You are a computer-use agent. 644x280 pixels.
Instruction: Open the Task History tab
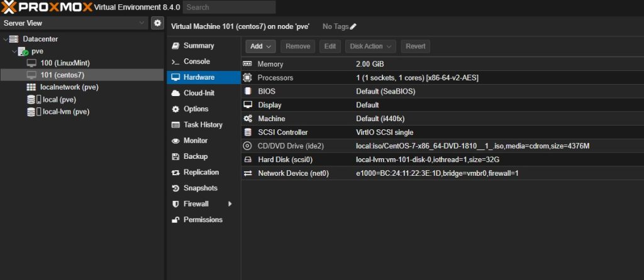click(204, 125)
